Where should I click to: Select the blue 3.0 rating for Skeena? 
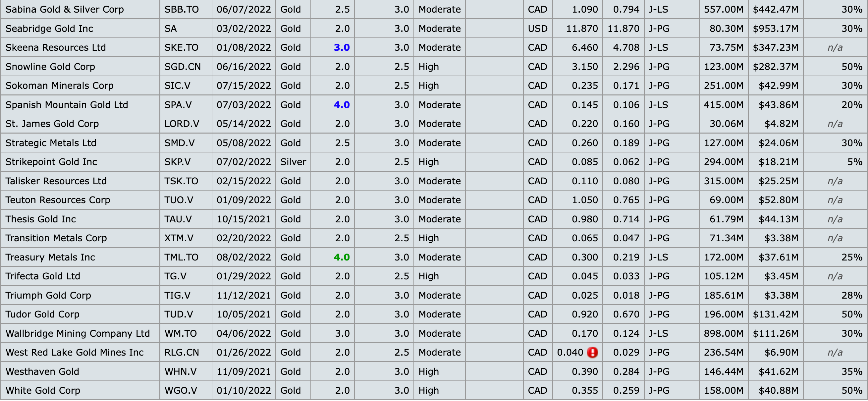pos(341,47)
